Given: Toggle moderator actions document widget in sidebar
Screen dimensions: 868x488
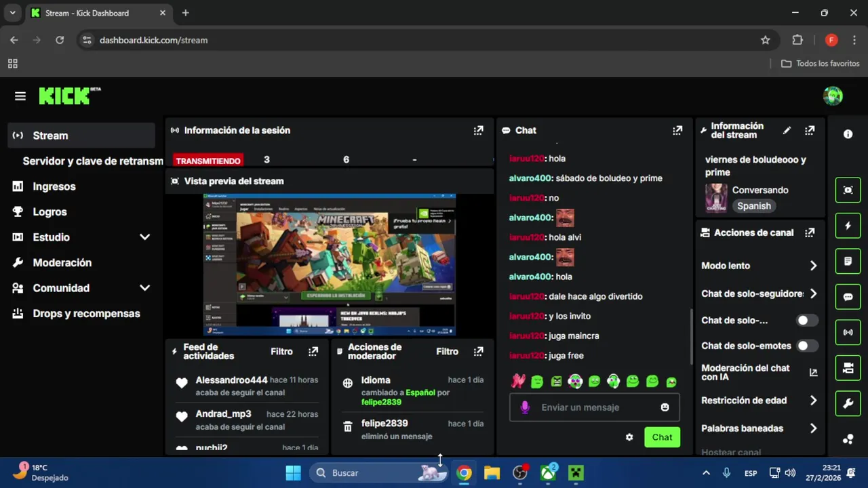Looking at the screenshot, I should [848, 261].
